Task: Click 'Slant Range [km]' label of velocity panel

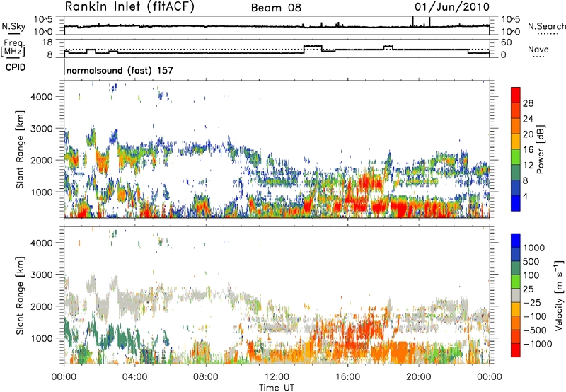Action: pyautogui.click(x=20, y=296)
